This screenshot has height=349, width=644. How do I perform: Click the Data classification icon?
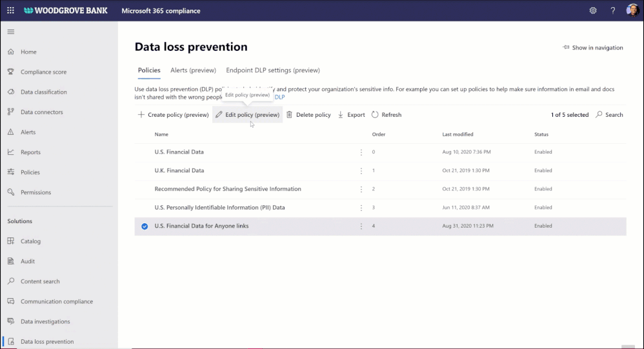[x=11, y=92]
